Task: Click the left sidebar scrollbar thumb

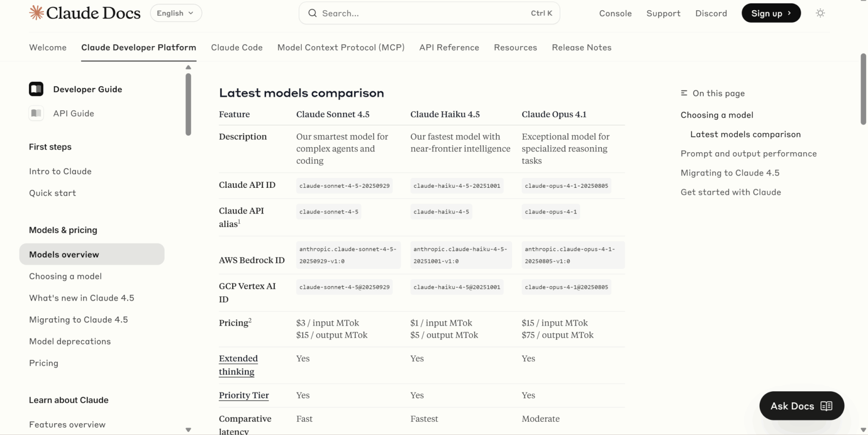Action: tap(188, 104)
